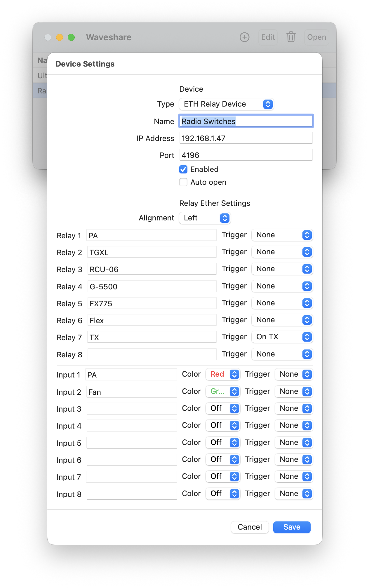Viewport: 369px width, 588px height.
Task: Add a new device with the plus icon
Action: tap(244, 37)
